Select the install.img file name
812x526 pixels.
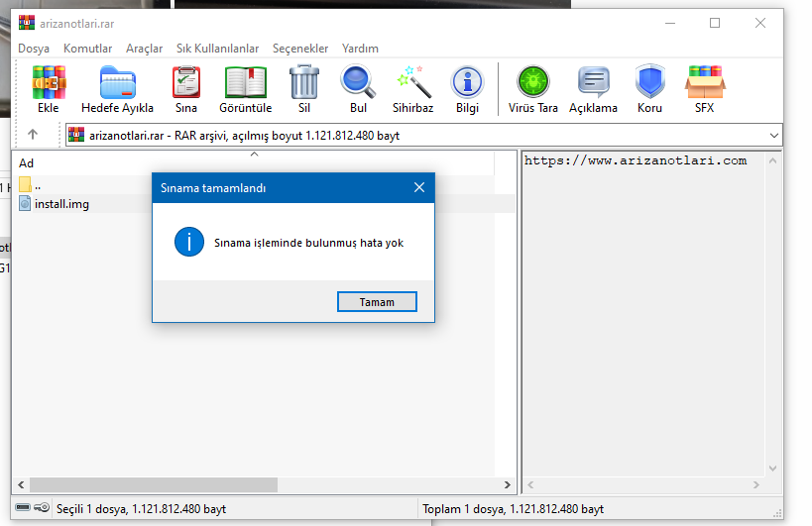click(x=61, y=204)
